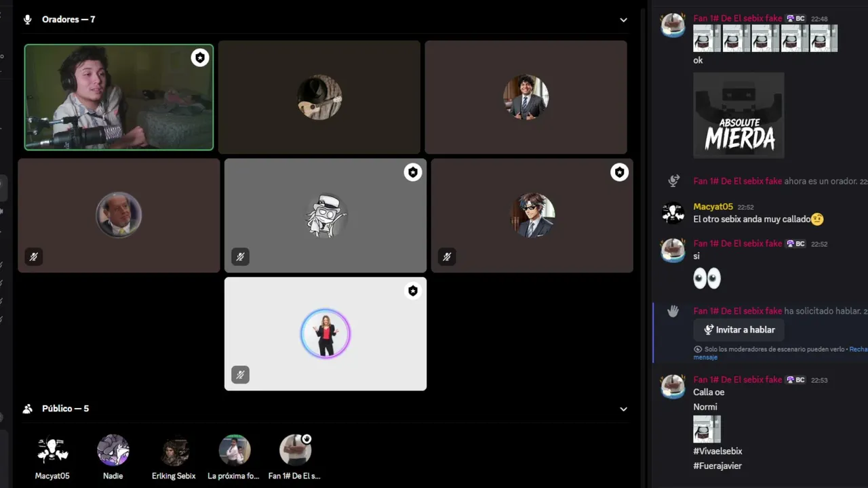Open Nadie audience member profile
The width and height of the screenshot is (868, 488).
click(x=113, y=457)
